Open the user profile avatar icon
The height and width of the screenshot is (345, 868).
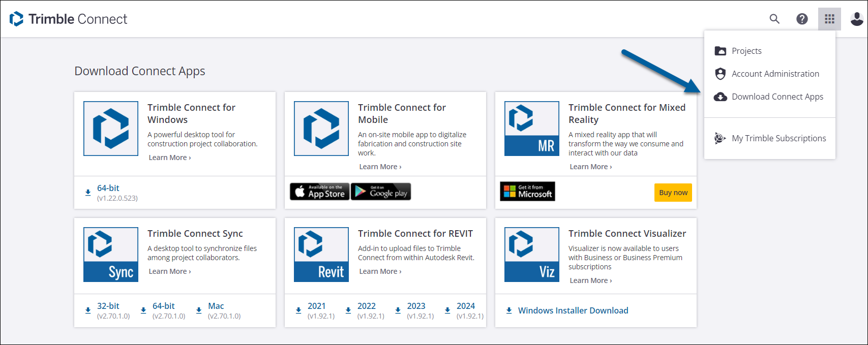coord(857,19)
